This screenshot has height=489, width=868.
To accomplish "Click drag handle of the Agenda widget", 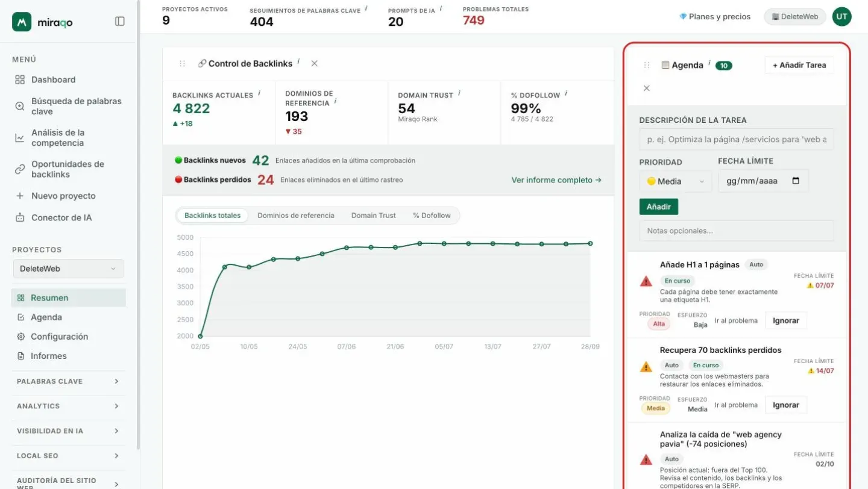I will [x=647, y=65].
